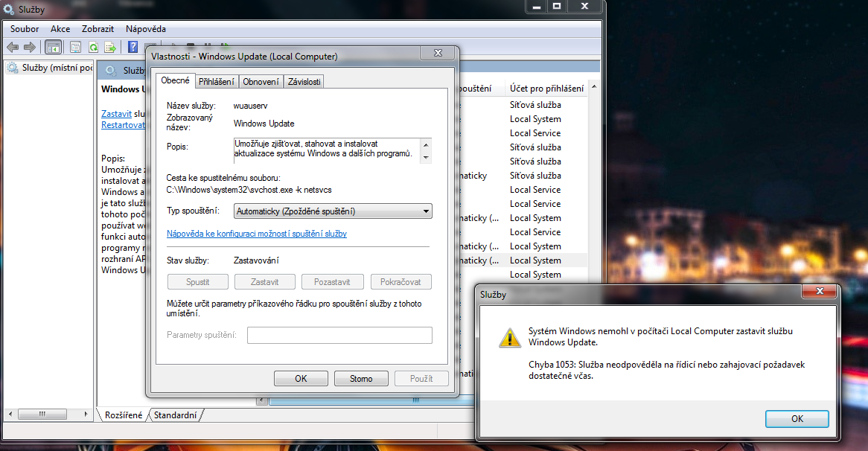Screen dimensions: 868x451
Task: Toggle the show/hide console tree icon
Action: pos(54,47)
